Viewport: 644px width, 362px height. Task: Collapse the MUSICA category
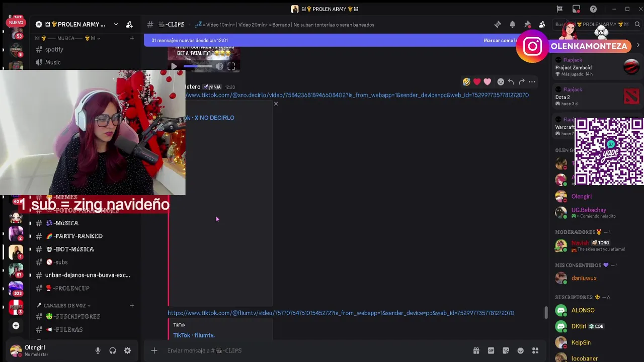coord(67,38)
